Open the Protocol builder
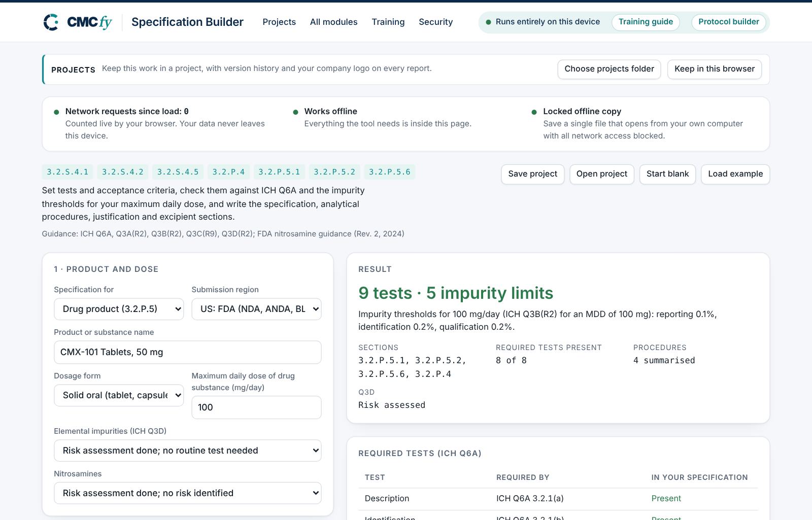The image size is (812, 520). click(x=729, y=22)
